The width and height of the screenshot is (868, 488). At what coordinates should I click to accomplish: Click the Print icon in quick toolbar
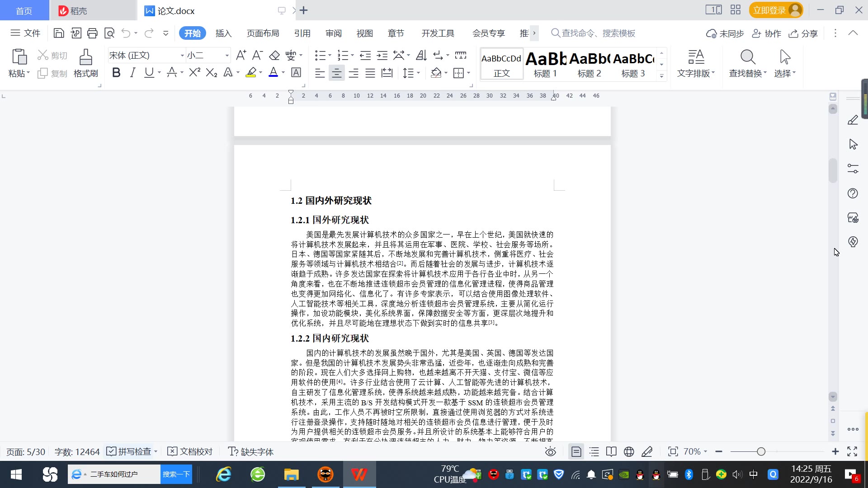(x=92, y=33)
